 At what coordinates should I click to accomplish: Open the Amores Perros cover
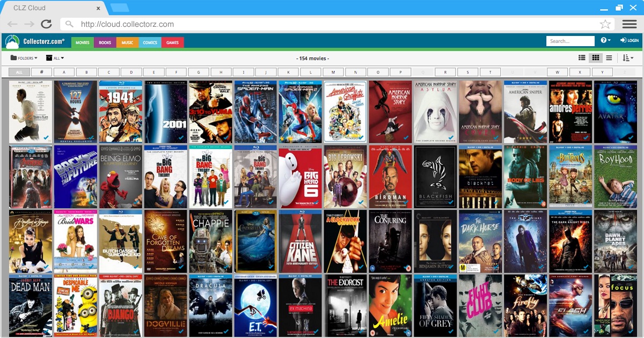[570, 112]
